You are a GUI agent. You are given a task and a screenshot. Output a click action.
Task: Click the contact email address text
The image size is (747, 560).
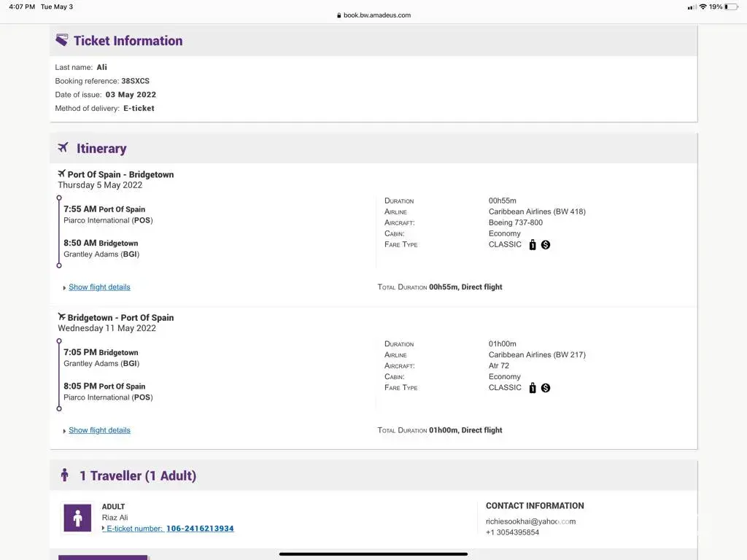click(x=530, y=521)
